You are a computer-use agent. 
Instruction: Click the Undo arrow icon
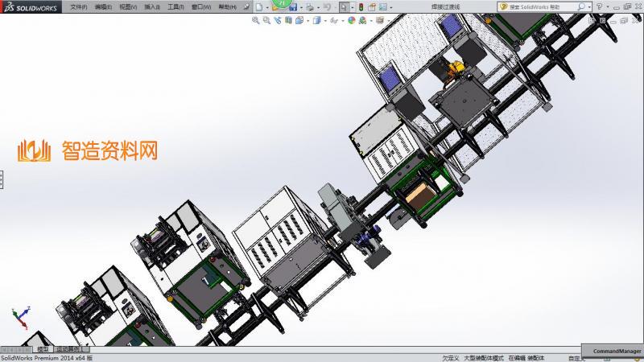click(x=327, y=6)
